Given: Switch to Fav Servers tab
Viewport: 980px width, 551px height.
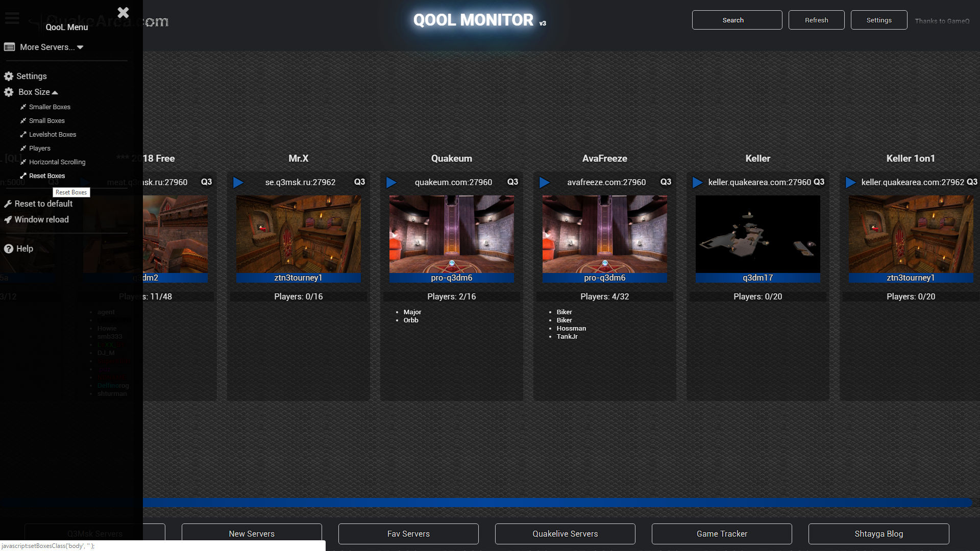Looking at the screenshot, I should (408, 534).
